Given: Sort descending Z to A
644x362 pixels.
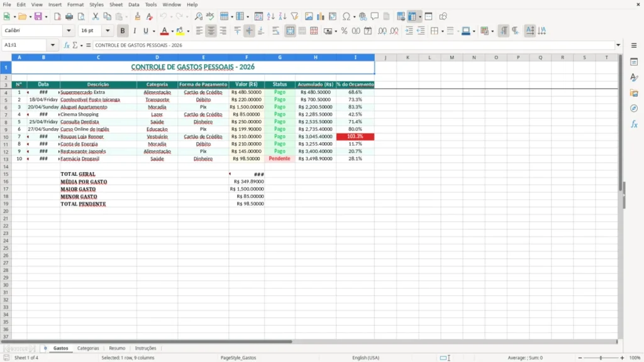Looking at the screenshot, I should 282,16.
